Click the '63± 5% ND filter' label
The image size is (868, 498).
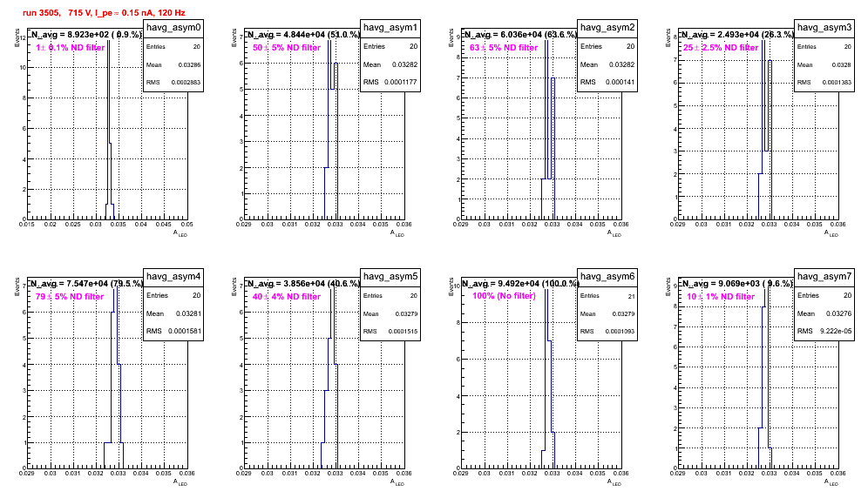coord(504,48)
